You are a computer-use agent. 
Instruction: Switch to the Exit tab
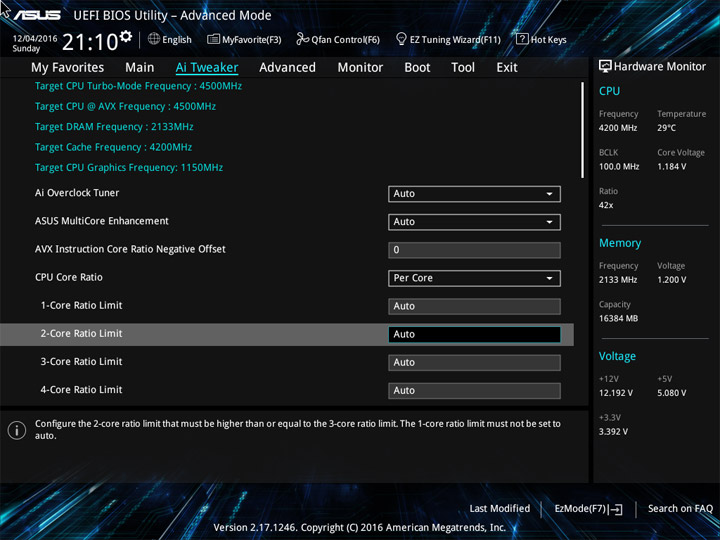point(507,68)
